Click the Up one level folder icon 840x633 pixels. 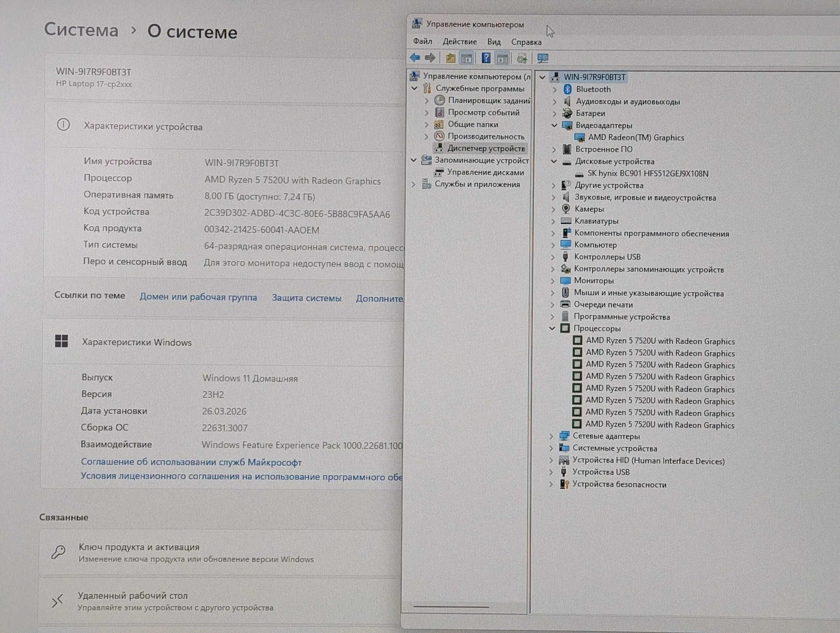451,58
